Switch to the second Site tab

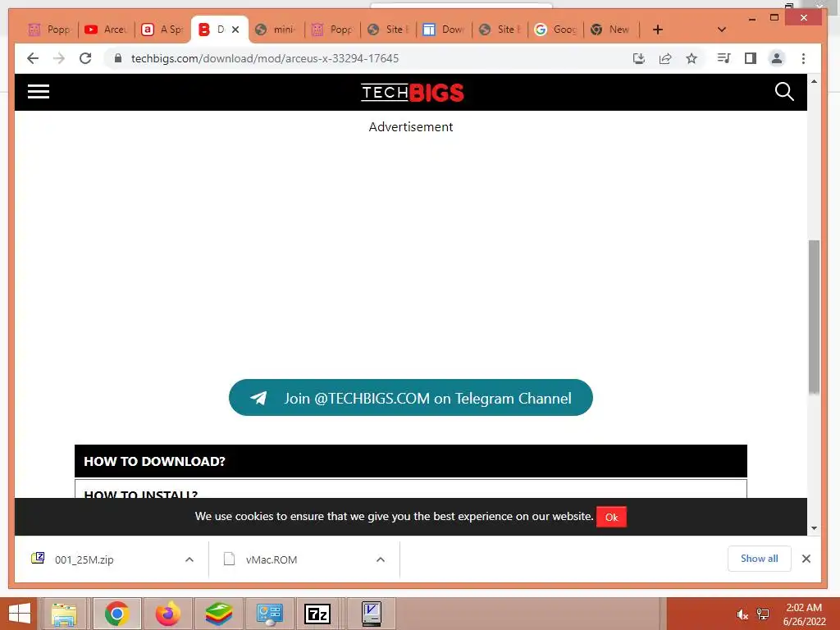coord(500,30)
